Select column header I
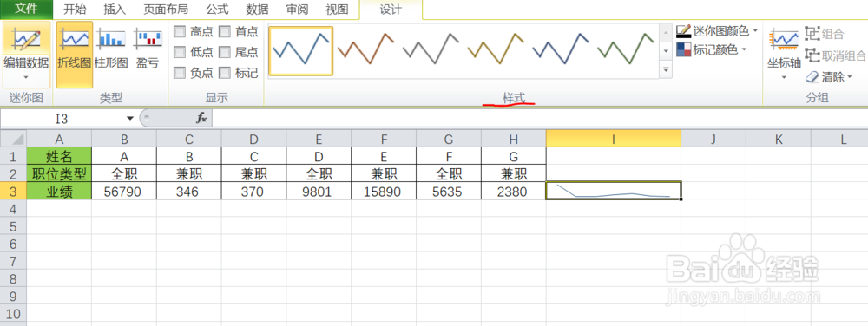868x326 pixels. (614, 139)
